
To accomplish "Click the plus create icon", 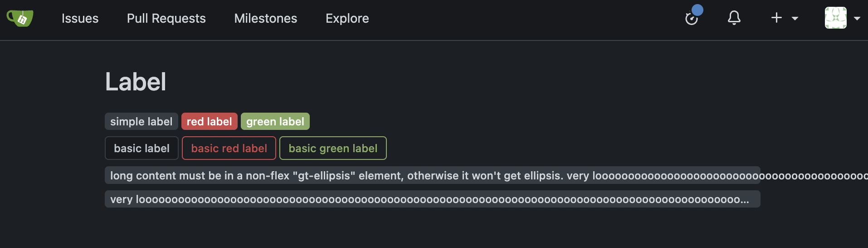I will coord(776,18).
